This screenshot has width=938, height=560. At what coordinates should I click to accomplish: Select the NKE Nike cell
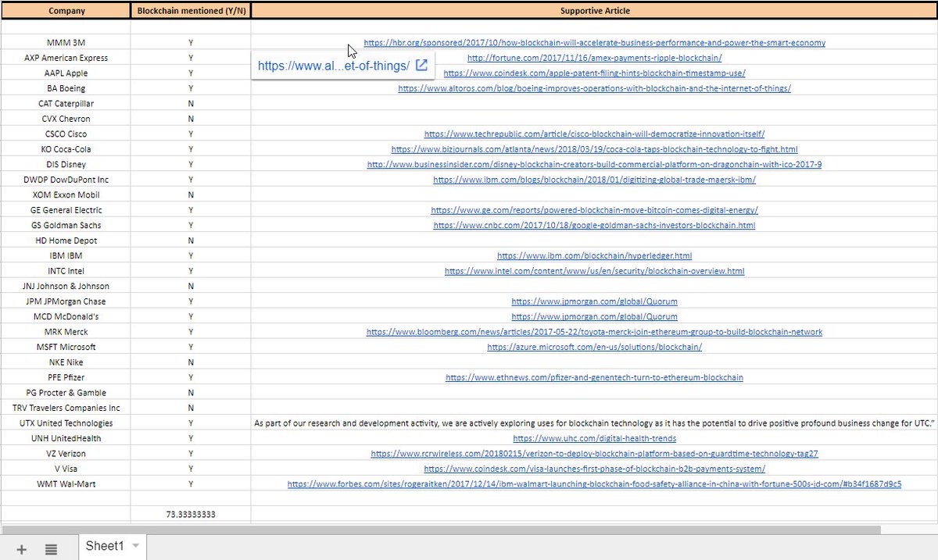[66, 362]
